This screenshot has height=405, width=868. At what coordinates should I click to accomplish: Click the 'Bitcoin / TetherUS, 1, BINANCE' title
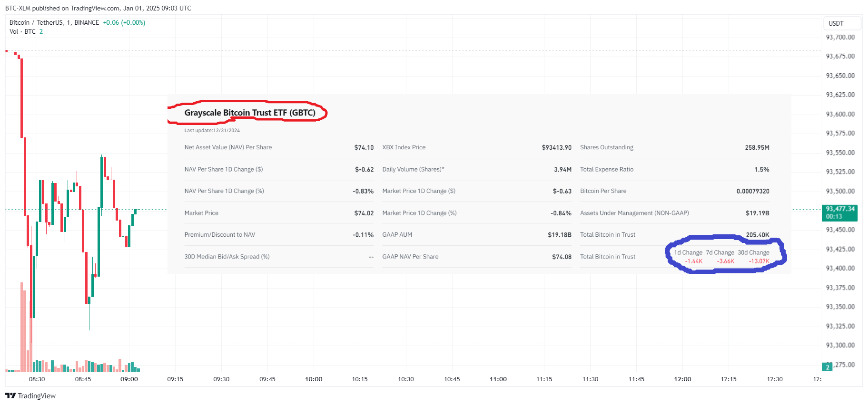click(x=54, y=22)
